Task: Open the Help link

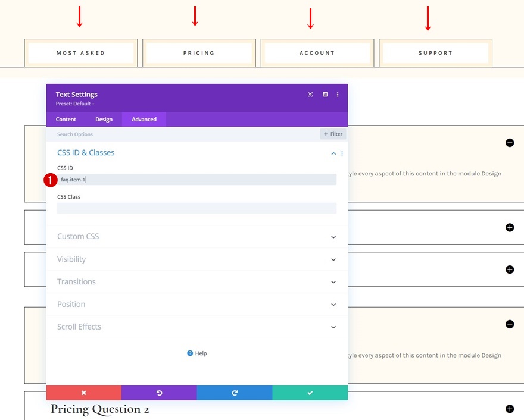Action: (197, 353)
